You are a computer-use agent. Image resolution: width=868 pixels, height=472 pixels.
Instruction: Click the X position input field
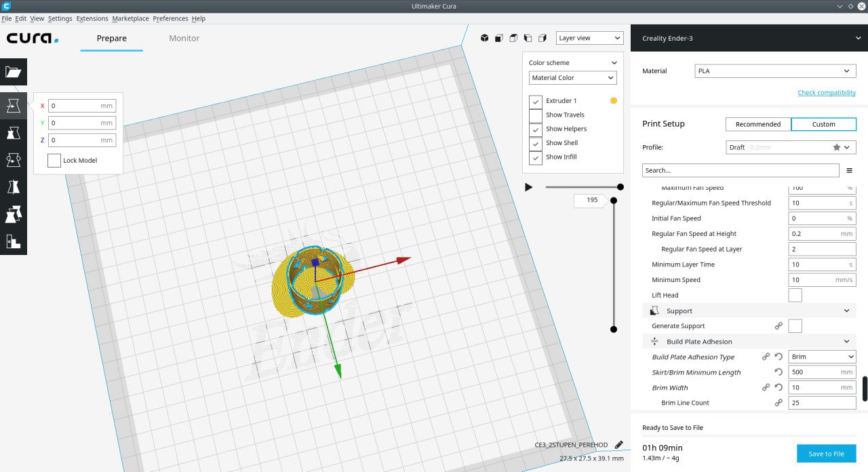[82, 106]
